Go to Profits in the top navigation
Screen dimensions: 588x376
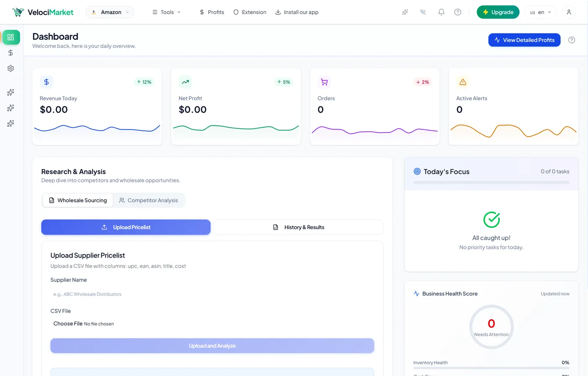212,12
